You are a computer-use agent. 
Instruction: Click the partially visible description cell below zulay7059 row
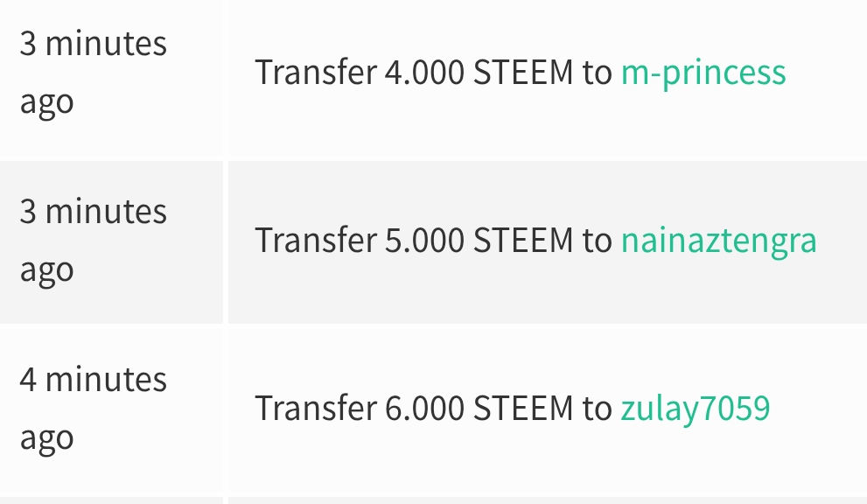tap(548, 500)
